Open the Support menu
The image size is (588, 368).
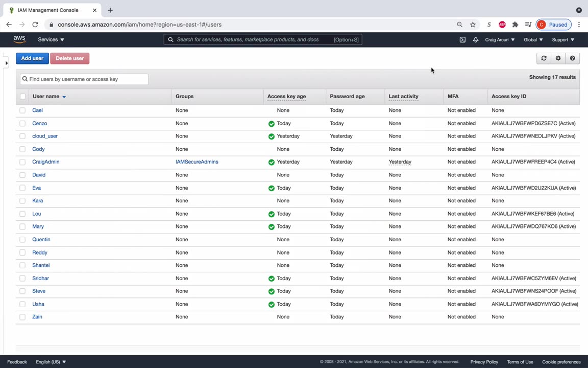563,39
